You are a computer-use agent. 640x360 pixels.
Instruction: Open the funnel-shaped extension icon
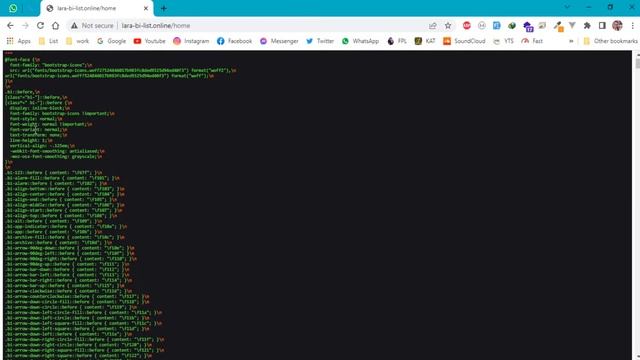(x=572, y=25)
